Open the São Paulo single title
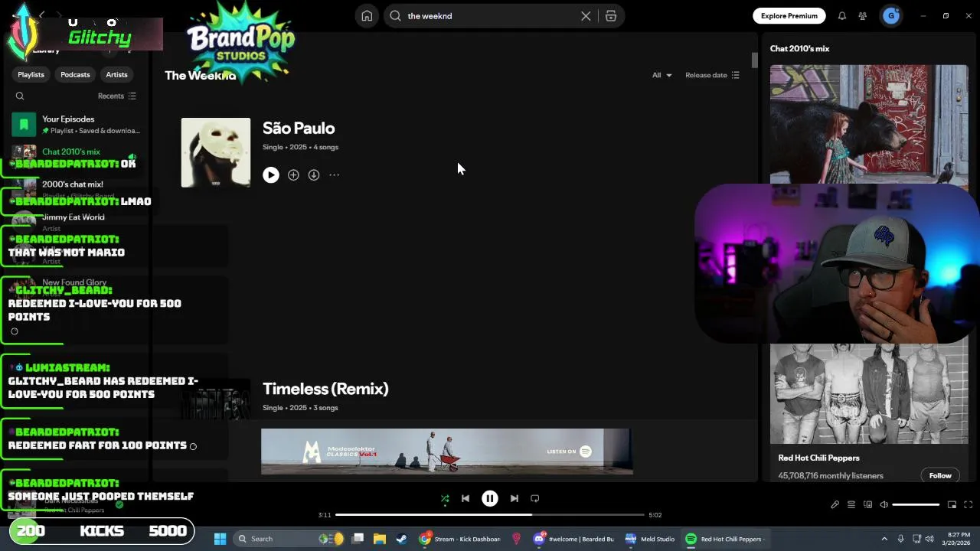This screenshot has height=551, width=980. (x=299, y=128)
